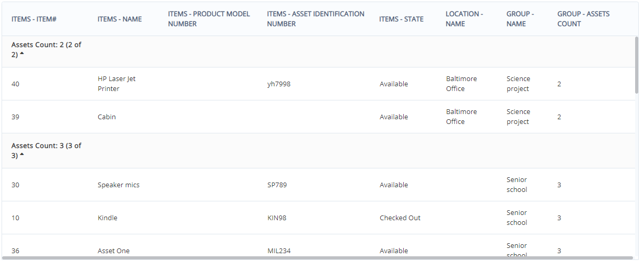Click the Checked Out state cell
This screenshot has height=261, width=644.
400,218
